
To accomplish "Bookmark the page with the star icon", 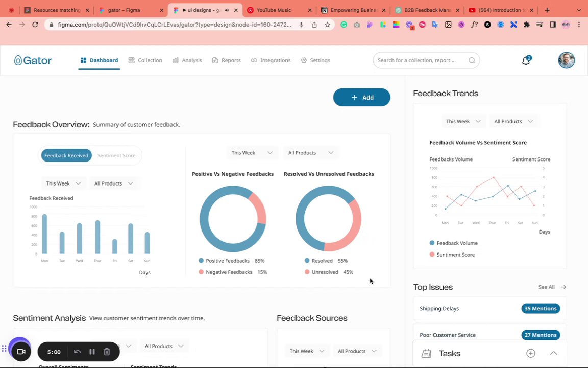I will coord(327,25).
